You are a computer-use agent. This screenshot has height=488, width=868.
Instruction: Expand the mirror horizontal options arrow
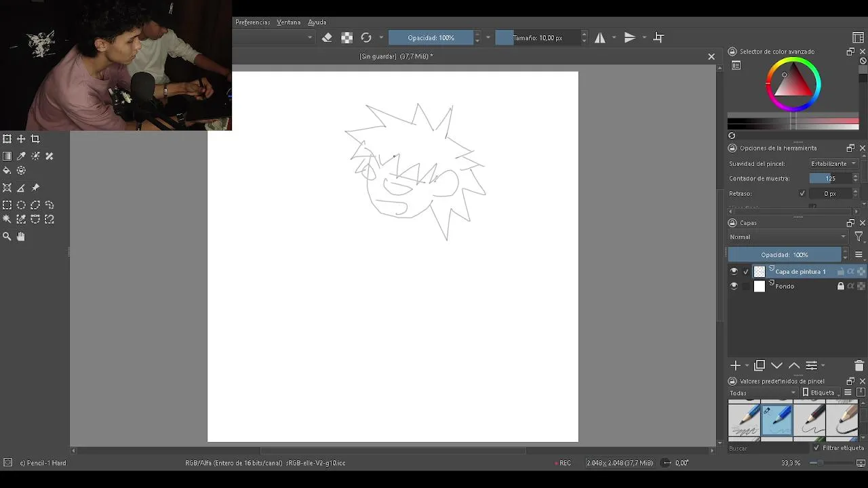(614, 38)
